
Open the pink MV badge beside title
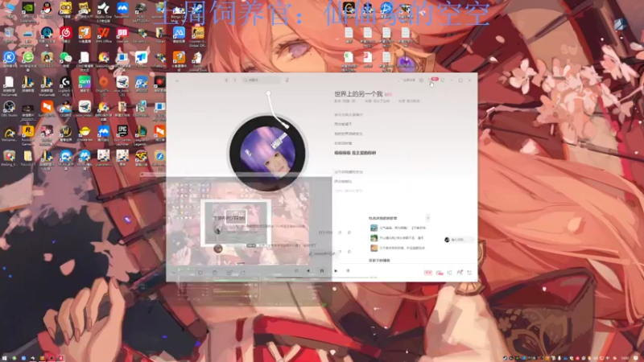[388, 95]
